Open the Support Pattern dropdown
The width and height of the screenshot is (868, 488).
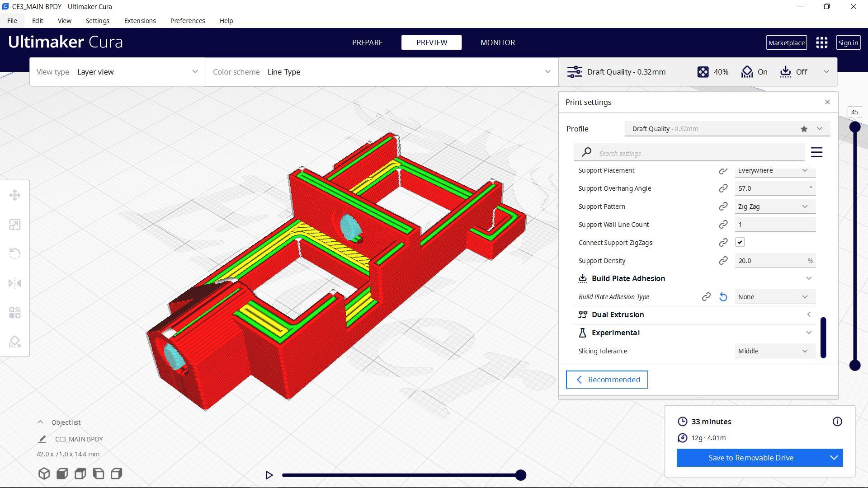click(x=774, y=206)
